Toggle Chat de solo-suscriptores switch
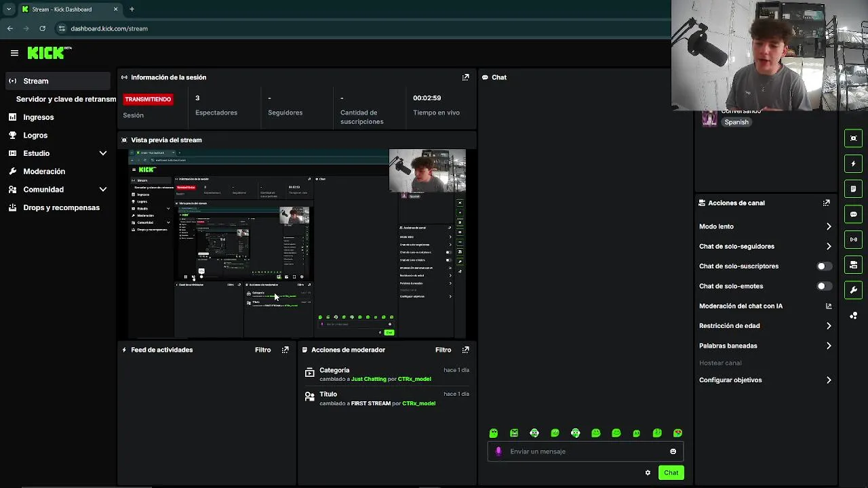The width and height of the screenshot is (868, 488). click(x=824, y=266)
